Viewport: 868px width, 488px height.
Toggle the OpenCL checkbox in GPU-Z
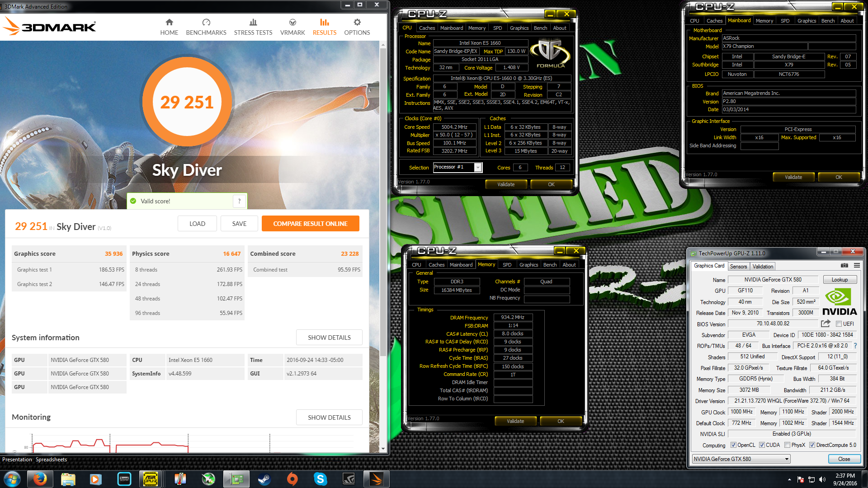tap(733, 445)
